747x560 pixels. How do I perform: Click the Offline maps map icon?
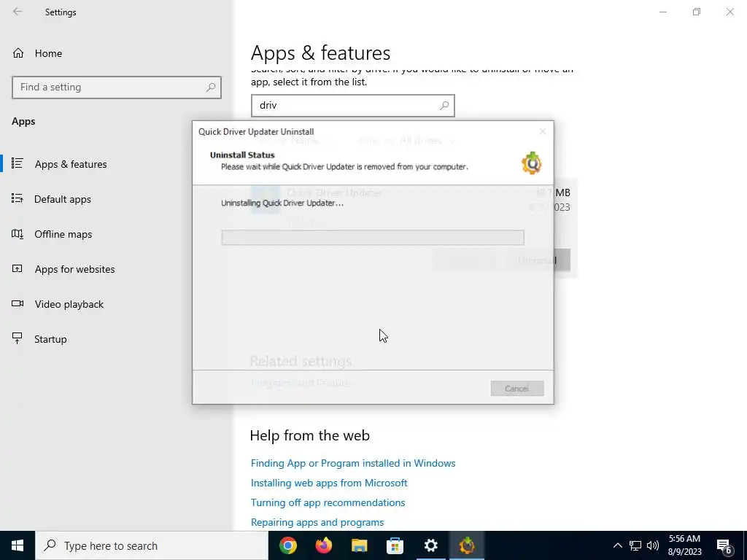pos(18,234)
